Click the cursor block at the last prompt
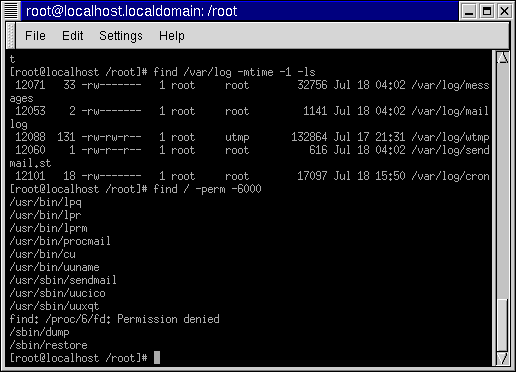 pyautogui.click(x=157, y=358)
